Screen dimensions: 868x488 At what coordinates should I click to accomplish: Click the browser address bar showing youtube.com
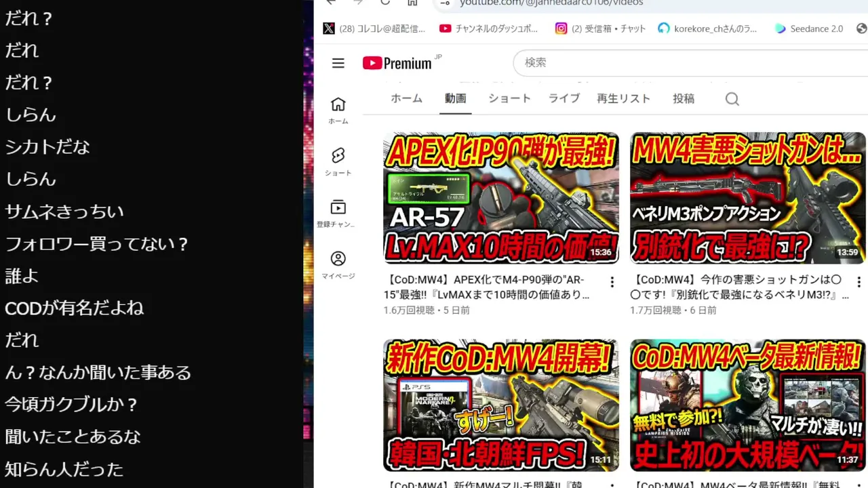tap(651, 3)
